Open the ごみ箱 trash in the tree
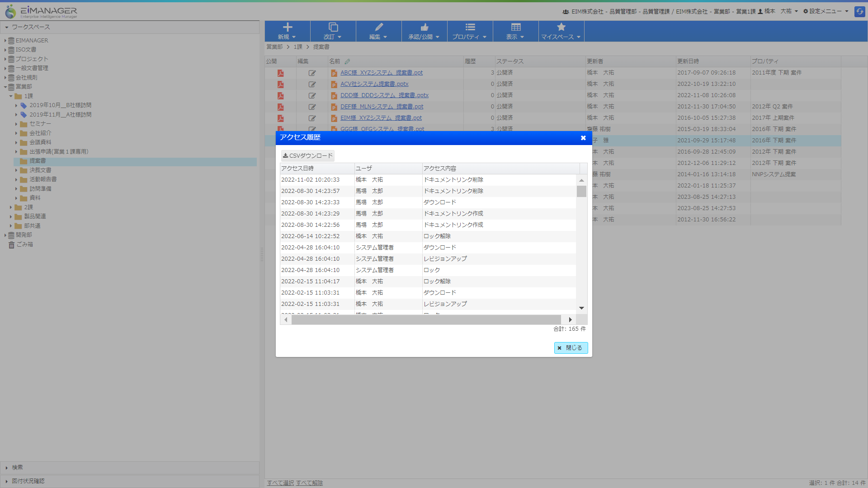 coord(21,244)
